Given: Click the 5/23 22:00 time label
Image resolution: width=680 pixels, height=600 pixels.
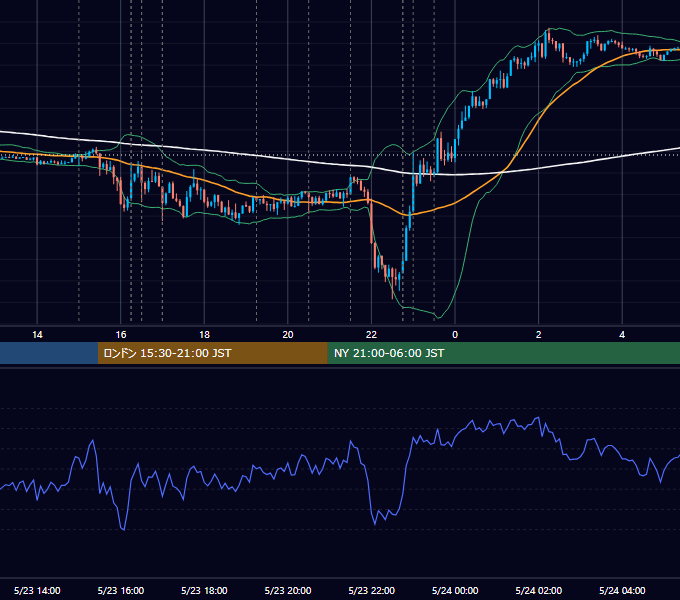Looking at the screenshot, I should 372,590.
